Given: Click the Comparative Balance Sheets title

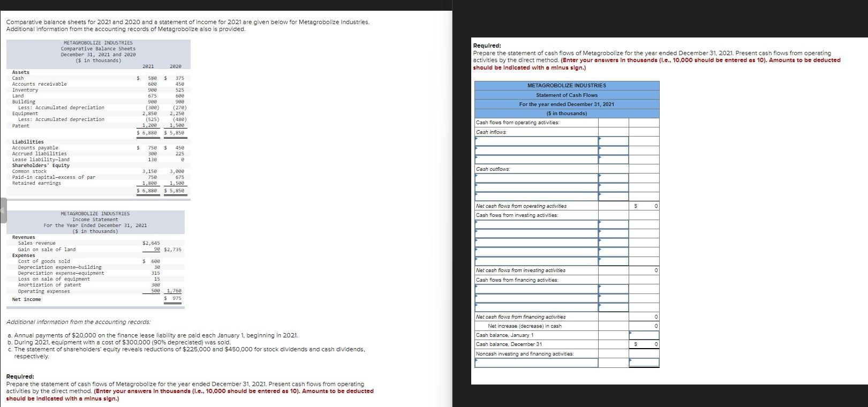Looking at the screenshot, I should (x=98, y=49).
